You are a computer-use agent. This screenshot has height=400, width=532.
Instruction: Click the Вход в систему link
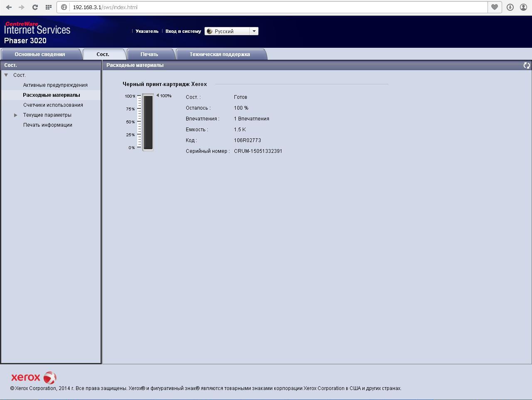pyautogui.click(x=183, y=31)
